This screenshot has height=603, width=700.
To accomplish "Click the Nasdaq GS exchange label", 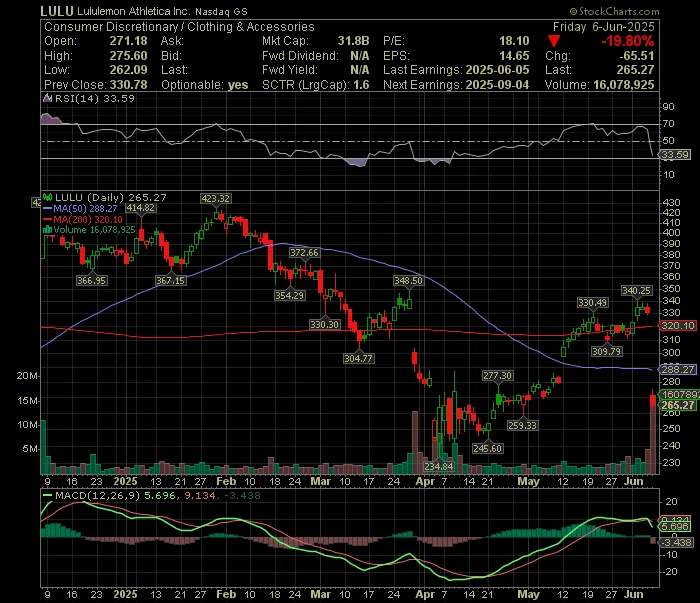I will coord(221,12).
